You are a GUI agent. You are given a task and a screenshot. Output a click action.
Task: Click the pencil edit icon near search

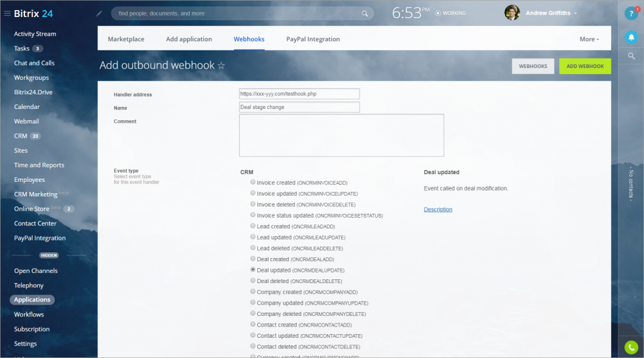(99, 14)
